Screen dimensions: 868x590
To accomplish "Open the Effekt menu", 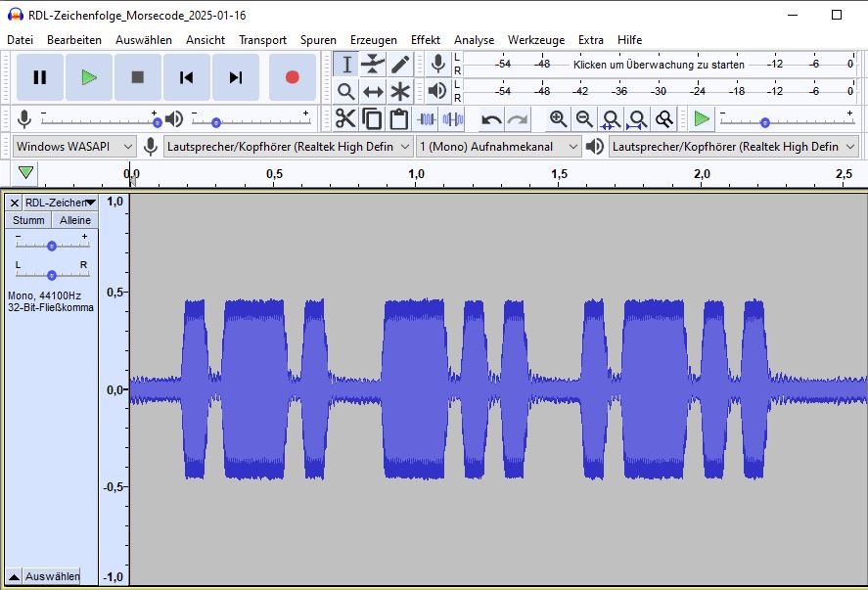I will coord(425,40).
